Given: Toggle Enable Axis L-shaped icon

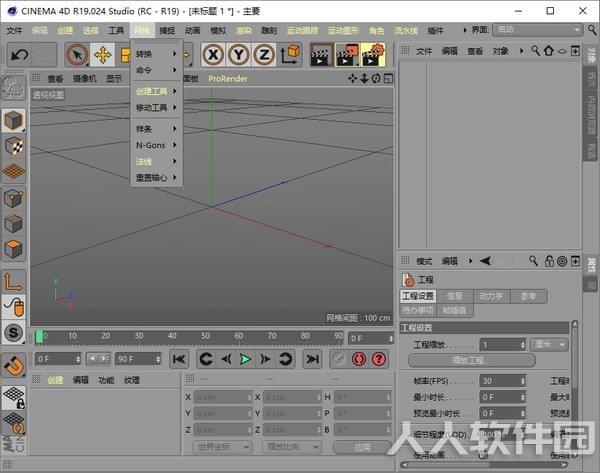Looking at the screenshot, I should (13, 282).
